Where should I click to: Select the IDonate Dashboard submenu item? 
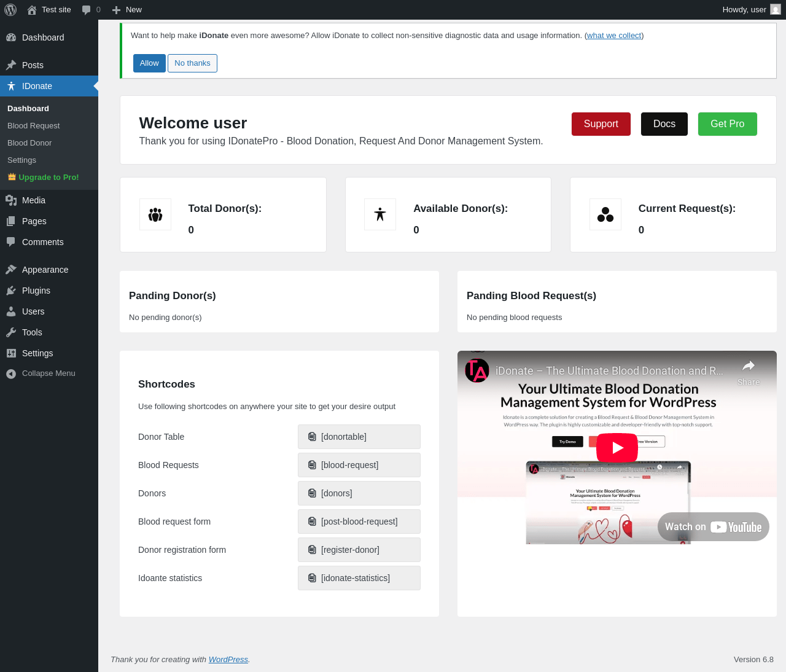[x=28, y=109]
